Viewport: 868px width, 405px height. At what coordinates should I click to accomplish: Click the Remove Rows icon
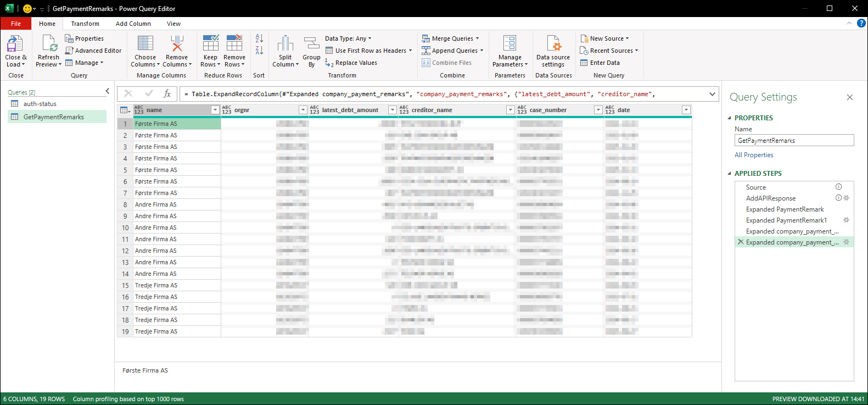(x=234, y=44)
